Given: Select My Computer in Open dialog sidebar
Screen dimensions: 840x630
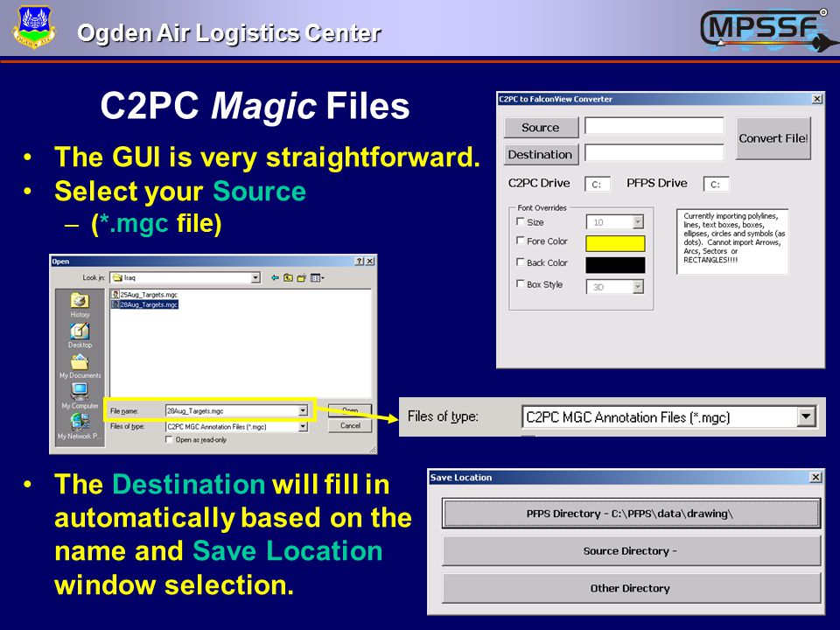Looking at the screenshot, I should (80, 397).
